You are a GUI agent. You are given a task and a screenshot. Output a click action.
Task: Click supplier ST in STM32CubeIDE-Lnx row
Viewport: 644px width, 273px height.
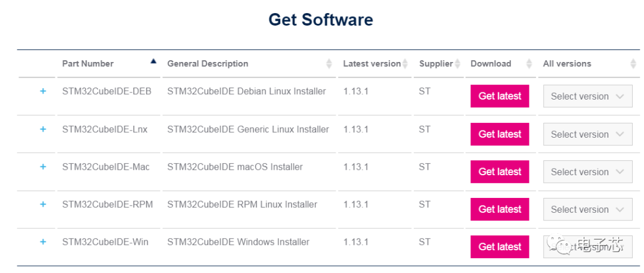[425, 129]
